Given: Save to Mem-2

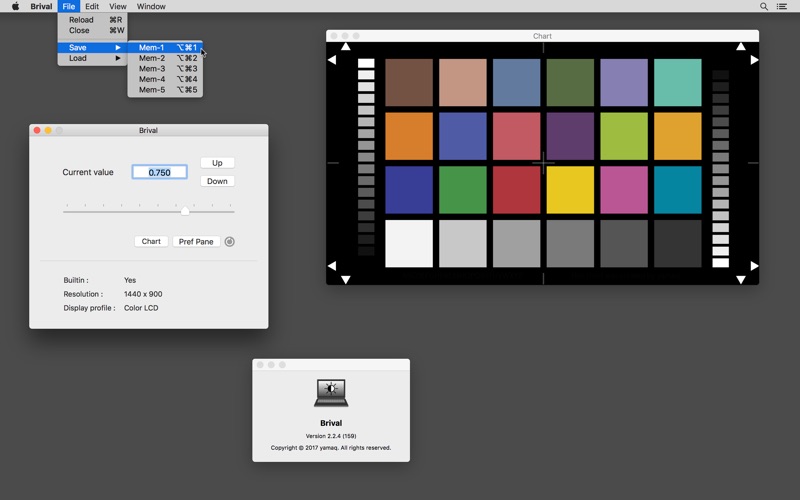Looking at the screenshot, I should [x=165, y=58].
